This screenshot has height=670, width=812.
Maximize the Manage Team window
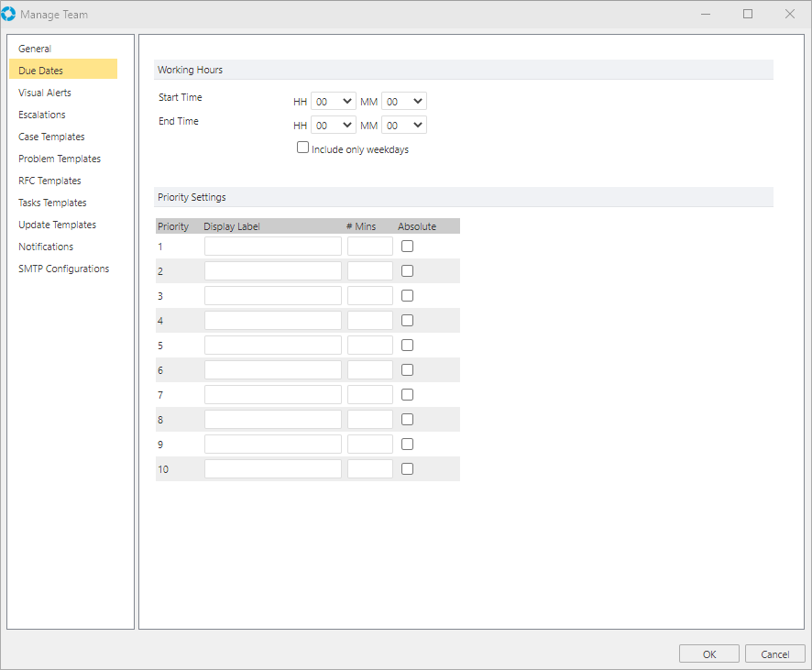tap(748, 14)
